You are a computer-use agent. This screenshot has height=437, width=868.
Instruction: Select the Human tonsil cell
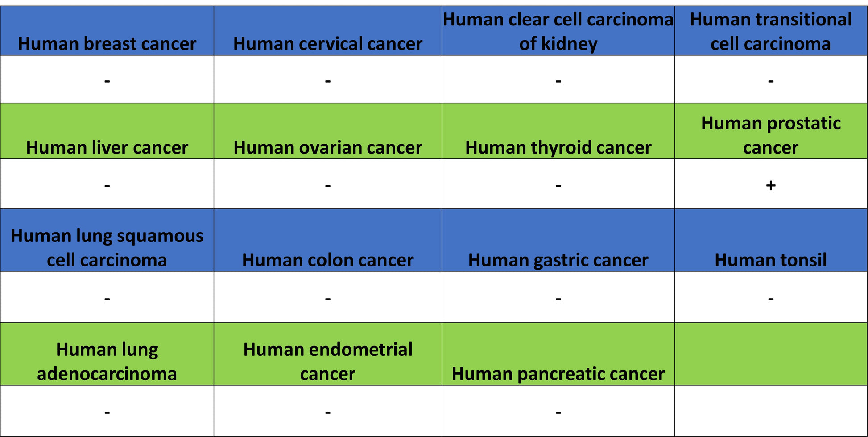click(771, 240)
